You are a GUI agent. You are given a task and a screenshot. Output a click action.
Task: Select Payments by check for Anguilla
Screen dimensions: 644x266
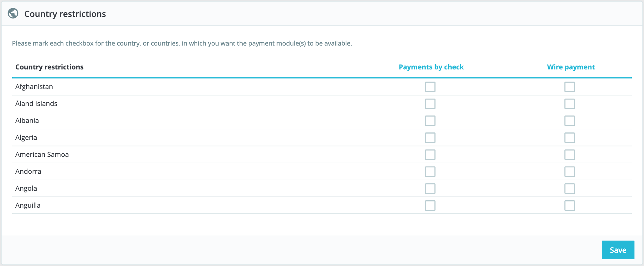(x=430, y=206)
